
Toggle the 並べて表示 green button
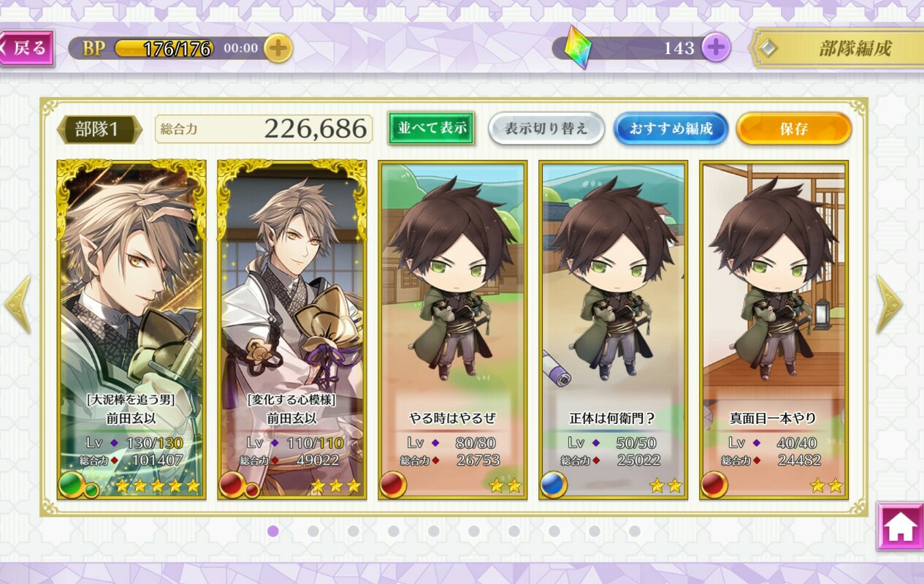point(432,128)
